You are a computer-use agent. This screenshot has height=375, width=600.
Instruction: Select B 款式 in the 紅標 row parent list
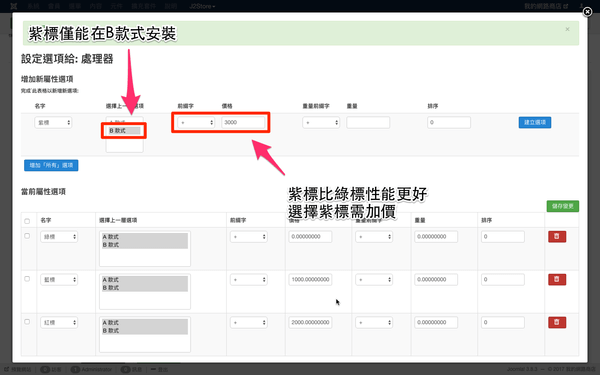point(145,331)
